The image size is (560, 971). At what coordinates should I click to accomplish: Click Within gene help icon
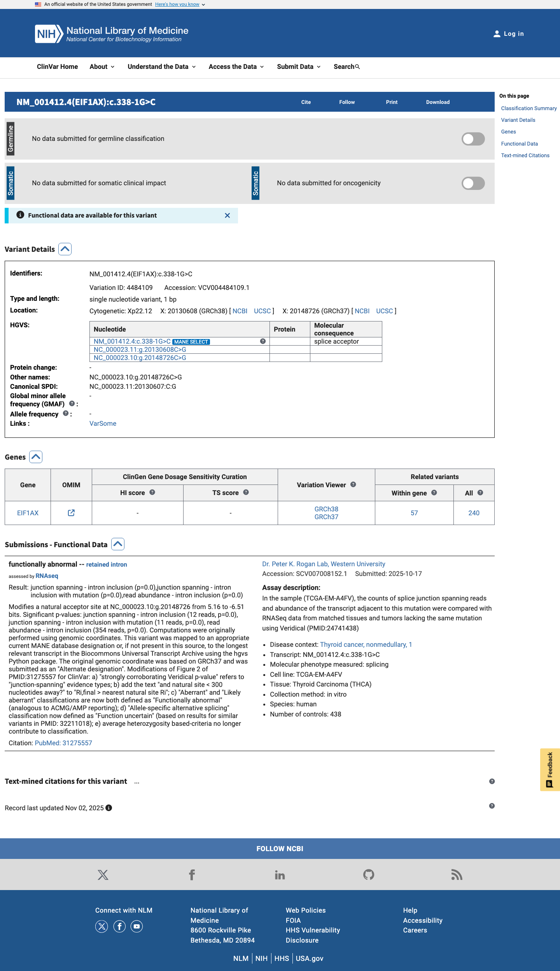434,493
